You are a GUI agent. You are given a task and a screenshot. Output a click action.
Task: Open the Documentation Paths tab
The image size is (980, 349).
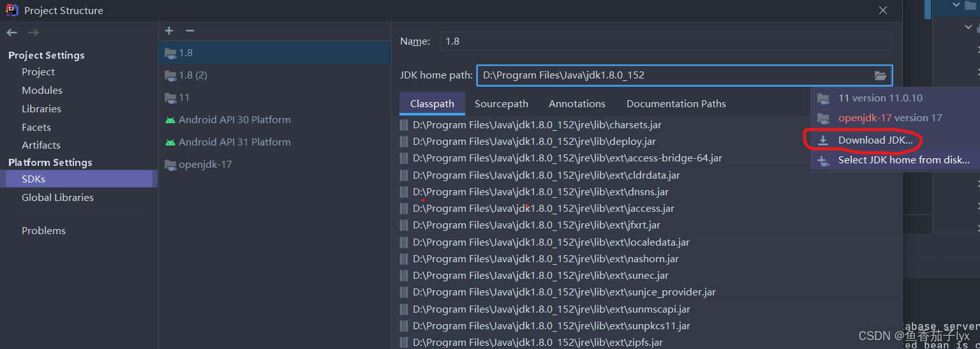[x=676, y=103]
